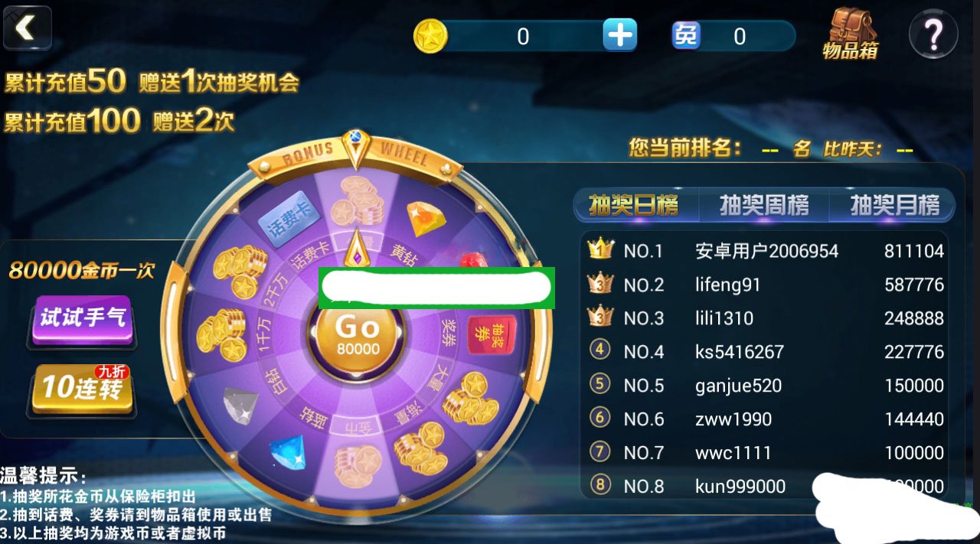Click the 话费卡 card on the wheel
The image size is (980, 544).
coord(284,218)
